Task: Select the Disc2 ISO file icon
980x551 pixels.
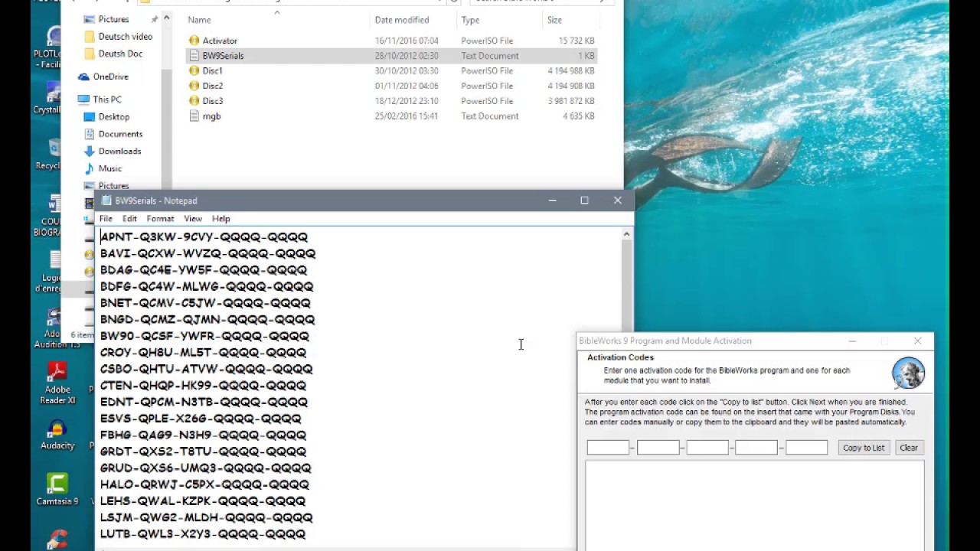Action: (x=194, y=86)
